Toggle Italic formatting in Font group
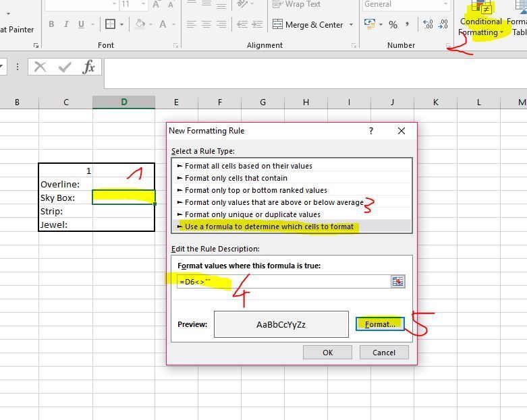The image size is (527, 420). 66,24
